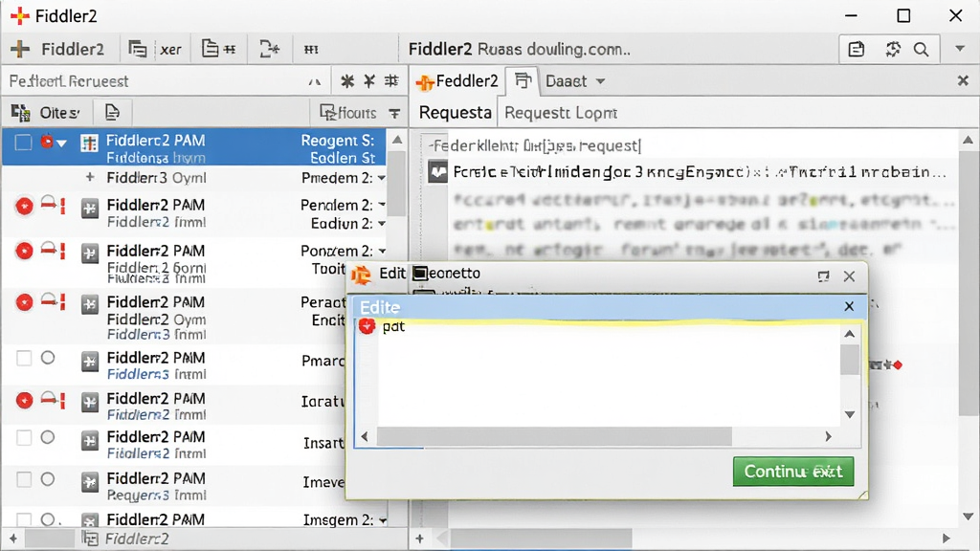The width and height of the screenshot is (980, 551).
Task: Click the layout icon tab next to 'Feddler2'
Action: (523, 80)
